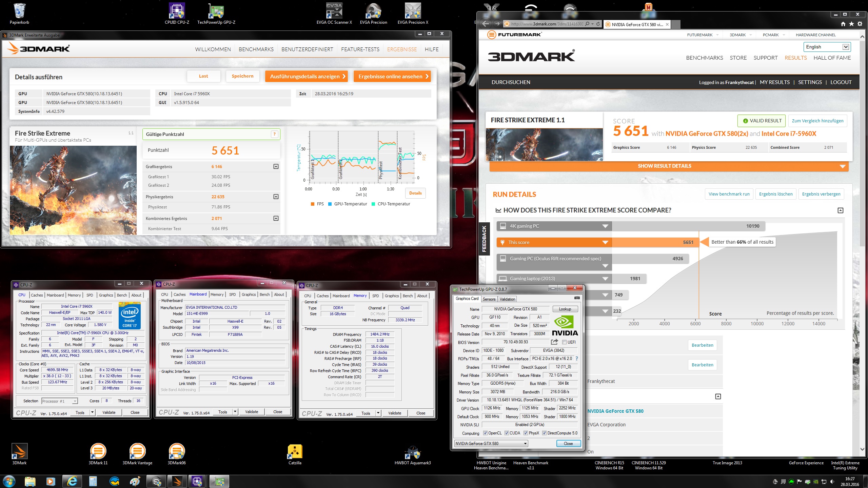Expand the Show Result Details bar
The image size is (868, 488).
tap(669, 166)
